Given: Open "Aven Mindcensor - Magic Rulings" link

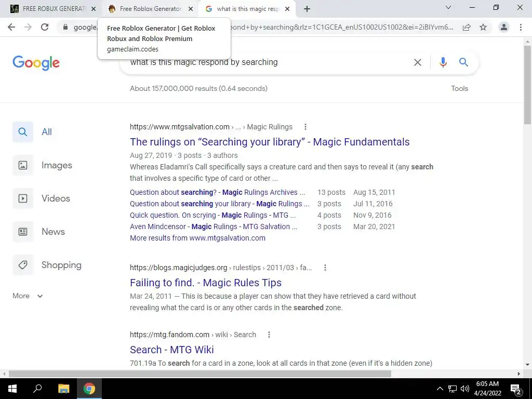Looking at the screenshot, I should pyautogui.click(x=214, y=227).
